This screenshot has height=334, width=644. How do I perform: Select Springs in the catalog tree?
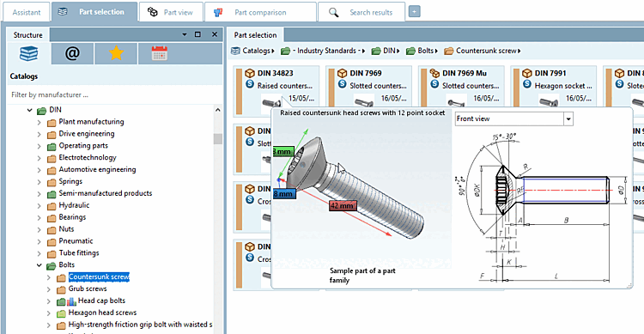click(x=70, y=181)
